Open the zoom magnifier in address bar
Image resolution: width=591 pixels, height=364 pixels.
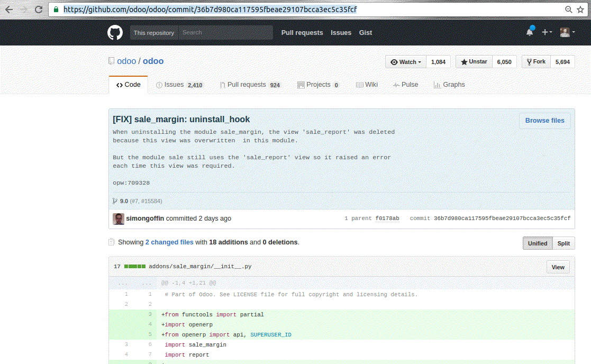click(568, 10)
